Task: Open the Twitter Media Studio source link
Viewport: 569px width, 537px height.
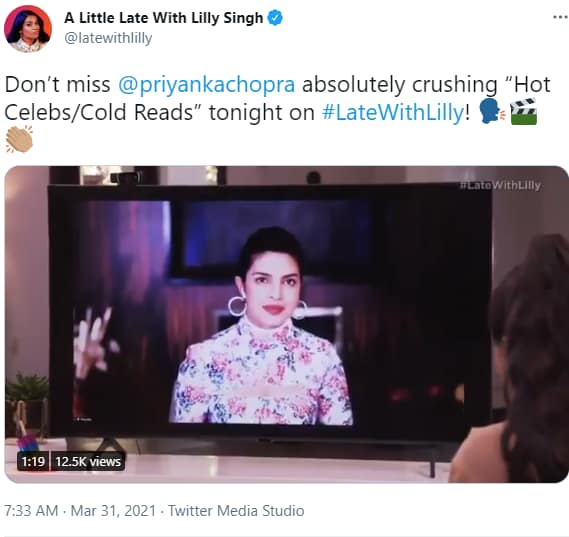Action: (236, 511)
